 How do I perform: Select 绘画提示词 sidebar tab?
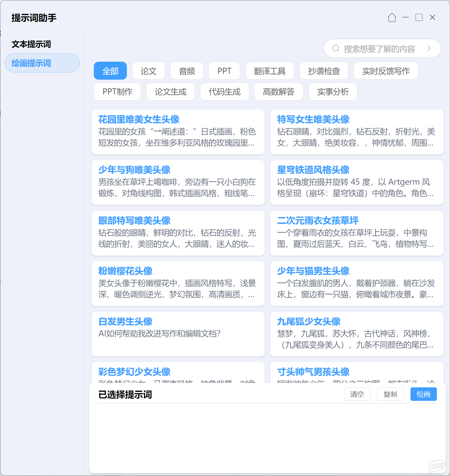pyautogui.click(x=42, y=63)
